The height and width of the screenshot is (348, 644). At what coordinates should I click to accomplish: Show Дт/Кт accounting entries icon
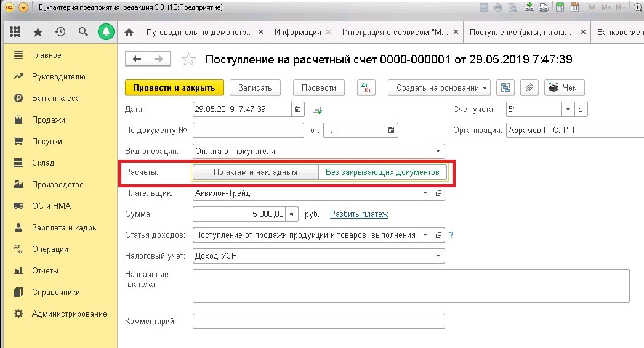(x=366, y=87)
